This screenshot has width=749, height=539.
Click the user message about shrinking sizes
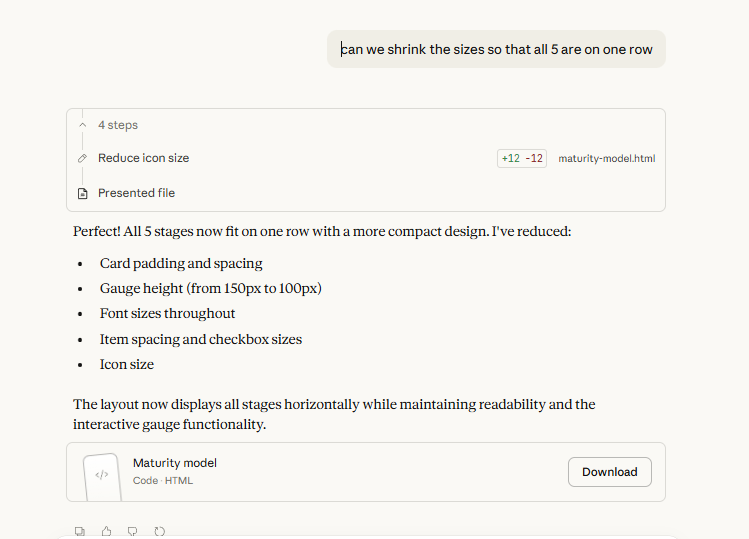(x=496, y=49)
